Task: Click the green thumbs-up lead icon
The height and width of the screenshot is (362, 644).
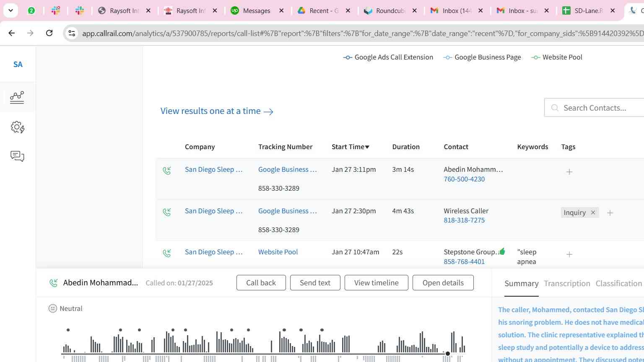Action: coord(502,251)
